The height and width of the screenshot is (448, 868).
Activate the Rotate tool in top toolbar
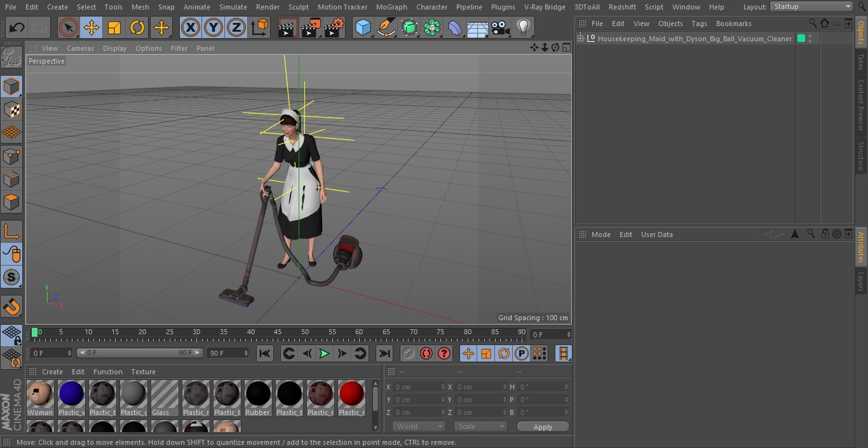tap(137, 27)
